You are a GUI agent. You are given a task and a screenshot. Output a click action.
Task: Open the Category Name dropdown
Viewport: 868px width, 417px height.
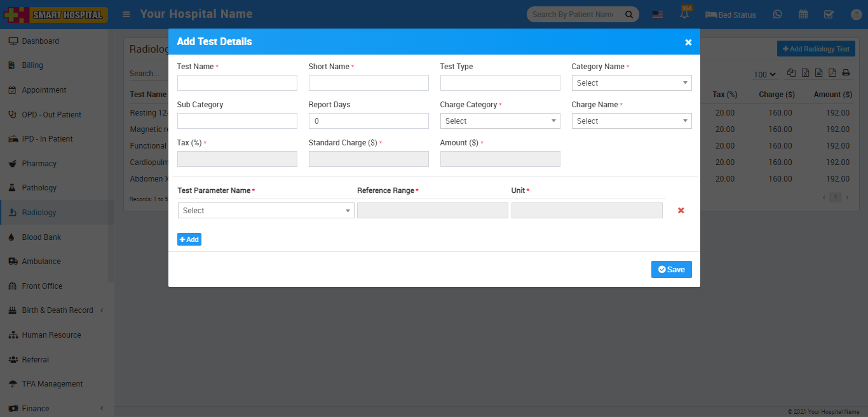[631, 83]
